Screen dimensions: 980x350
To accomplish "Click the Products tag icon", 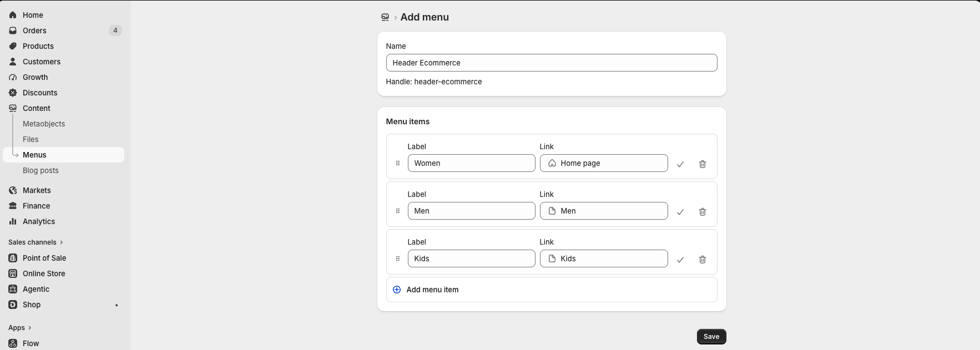I will coord(13,46).
